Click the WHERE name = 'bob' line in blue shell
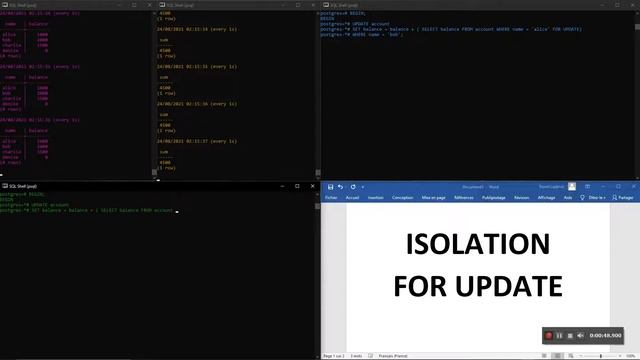This screenshot has height=360, width=640. pyautogui.click(x=362, y=34)
